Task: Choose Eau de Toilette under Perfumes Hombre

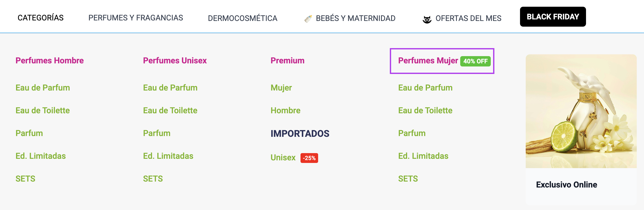Action: (43, 110)
